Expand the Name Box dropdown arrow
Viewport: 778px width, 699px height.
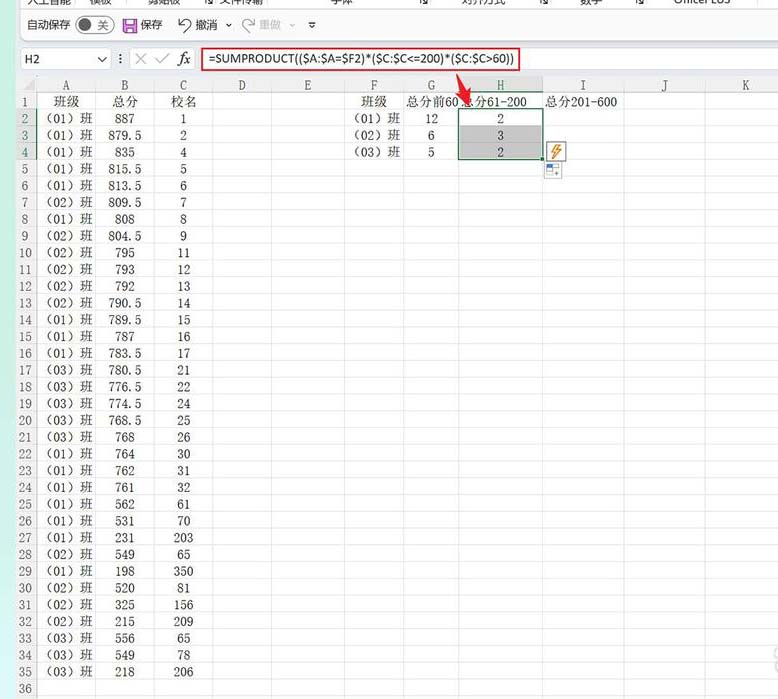pos(102,60)
